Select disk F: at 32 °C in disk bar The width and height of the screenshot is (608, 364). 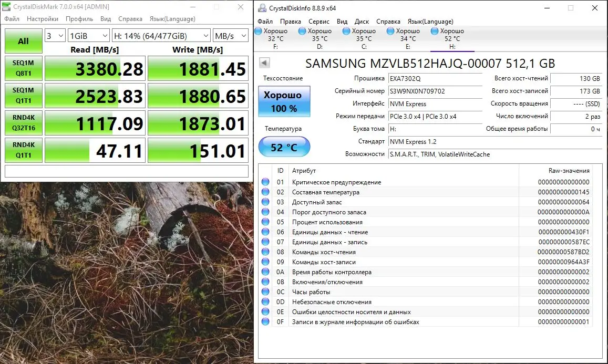click(275, 39)
